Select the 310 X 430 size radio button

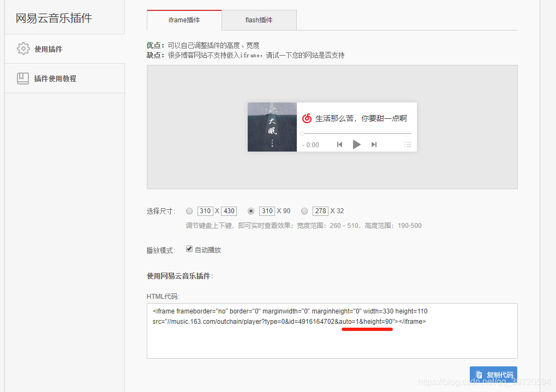(189, 211)
